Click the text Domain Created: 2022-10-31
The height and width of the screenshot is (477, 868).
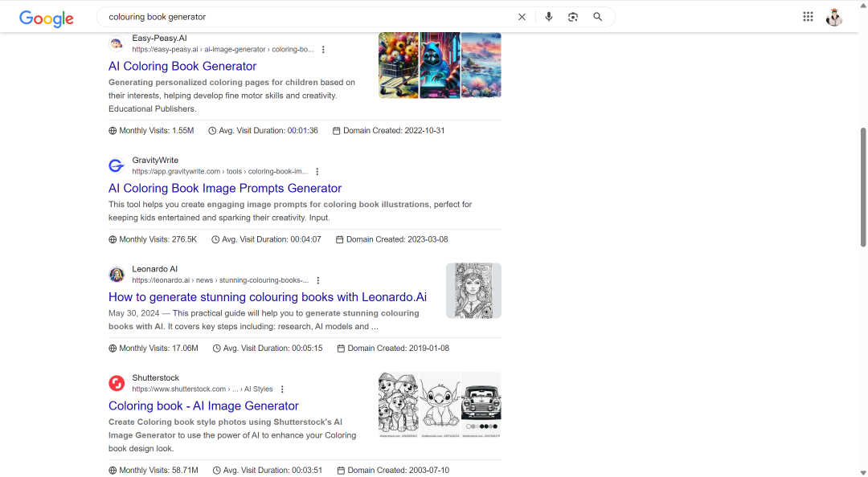[394, 131]
